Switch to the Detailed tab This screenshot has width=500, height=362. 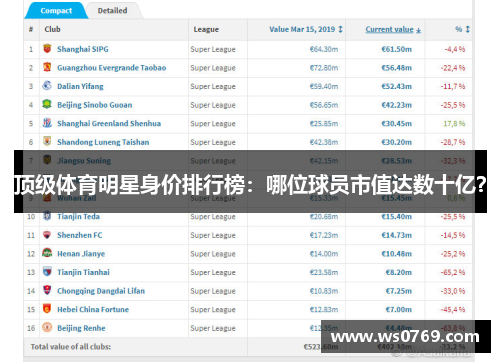pos(112,11)
